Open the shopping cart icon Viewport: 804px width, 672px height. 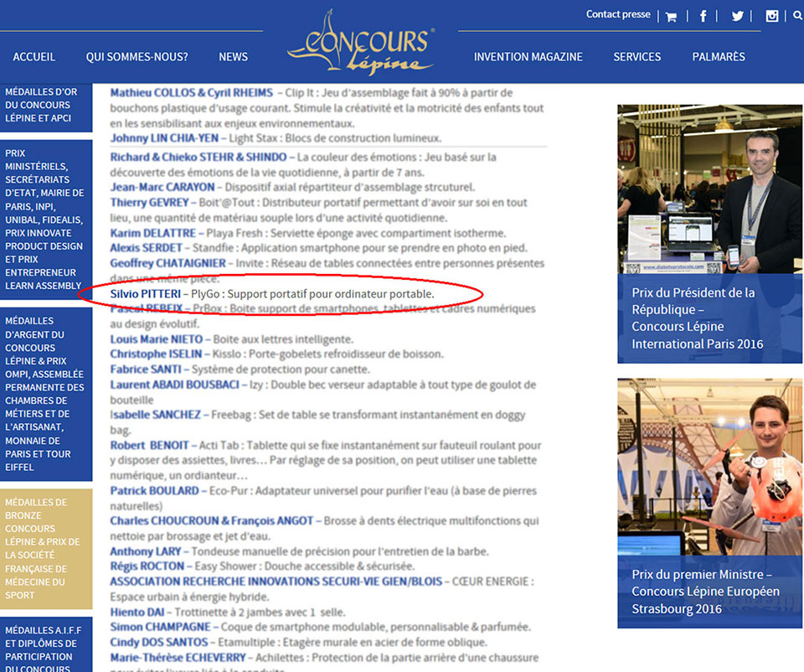click(x=671, y=17)
